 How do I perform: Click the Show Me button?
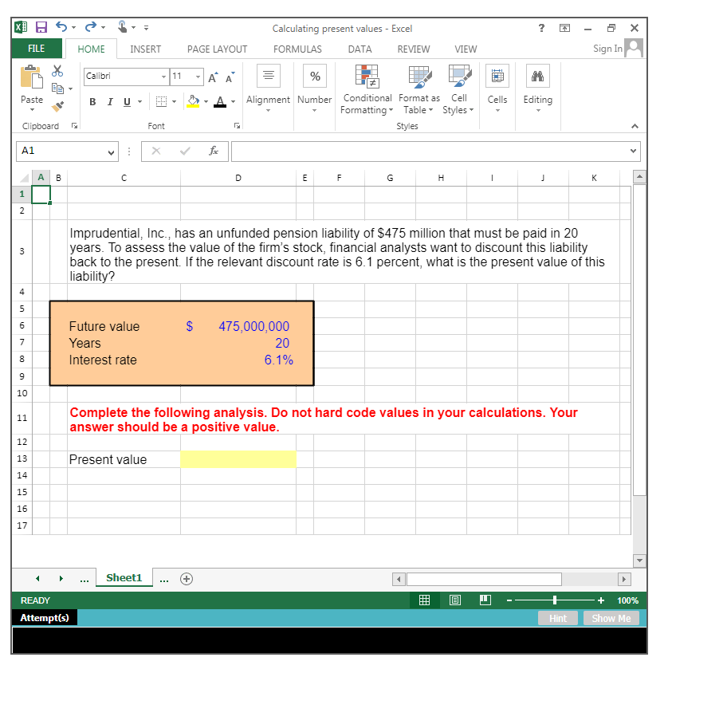pos(611,617)
